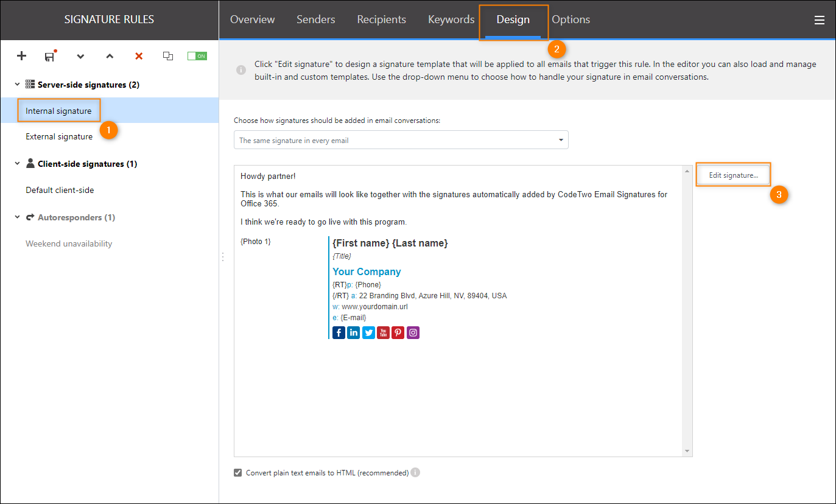Open the signature conversation handling dropdown

(401, 140)
